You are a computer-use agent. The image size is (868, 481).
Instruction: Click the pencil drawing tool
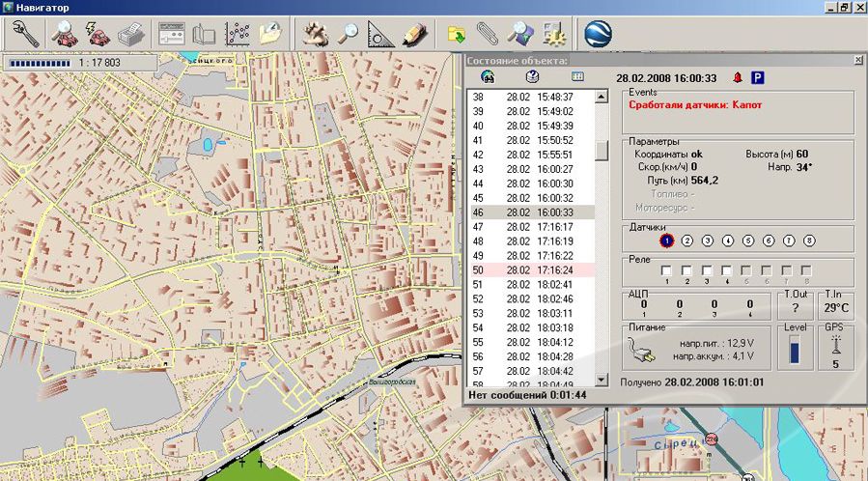point(414,35)
